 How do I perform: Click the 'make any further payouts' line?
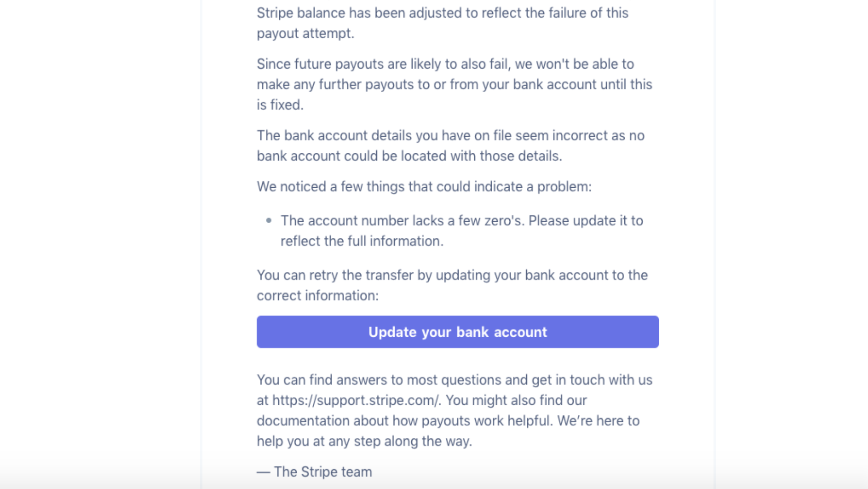(454, 85)
